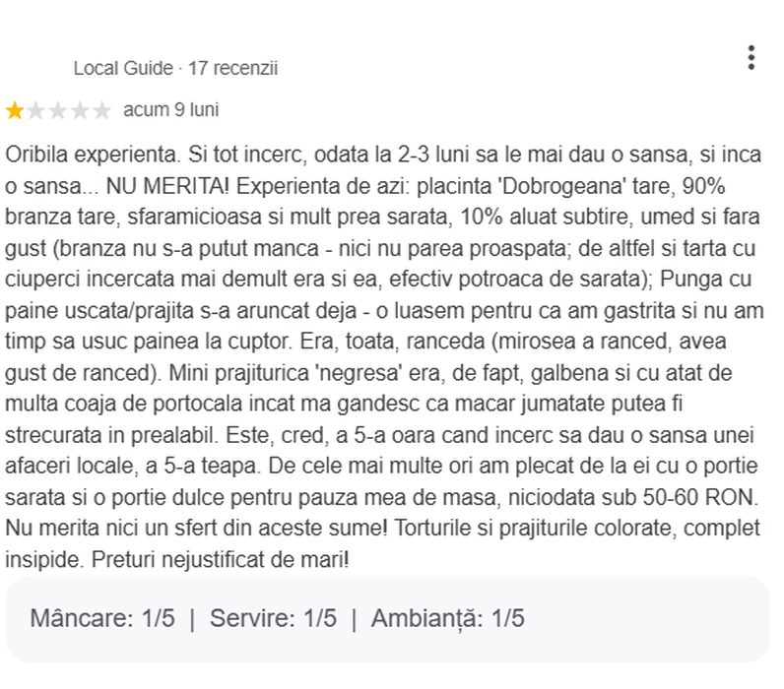Screen dimensions: 784x689
Task: Click the Mâncare: 1/5 rating
Action: [102, 618]
